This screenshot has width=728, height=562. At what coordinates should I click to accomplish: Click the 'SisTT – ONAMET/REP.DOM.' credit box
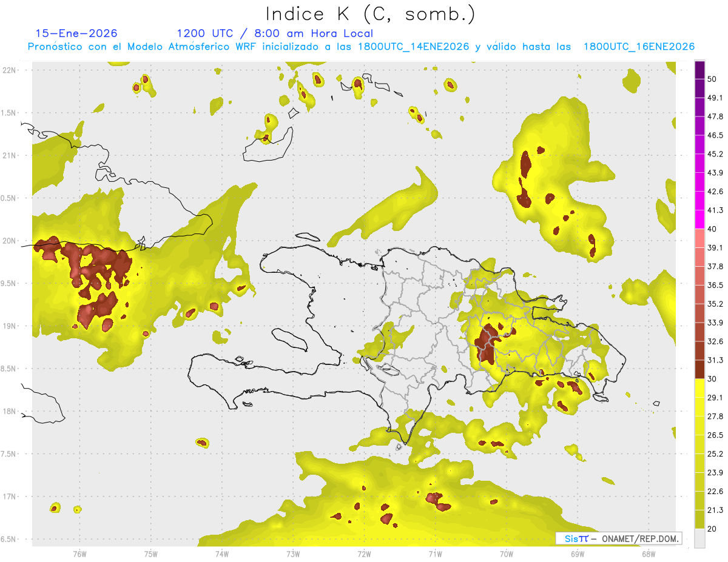619,538
